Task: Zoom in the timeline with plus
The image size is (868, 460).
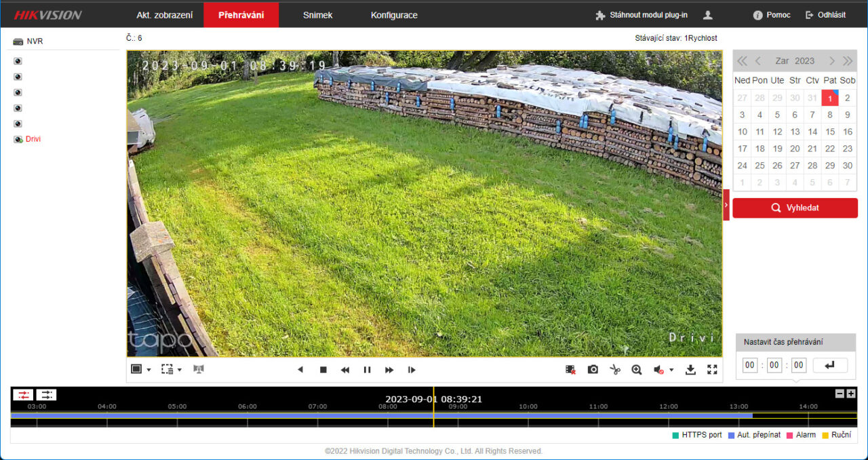Action: point(851,394)
